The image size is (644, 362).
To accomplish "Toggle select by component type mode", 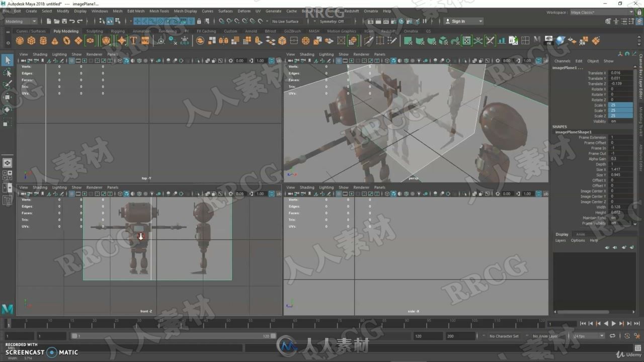I will 117,21.
